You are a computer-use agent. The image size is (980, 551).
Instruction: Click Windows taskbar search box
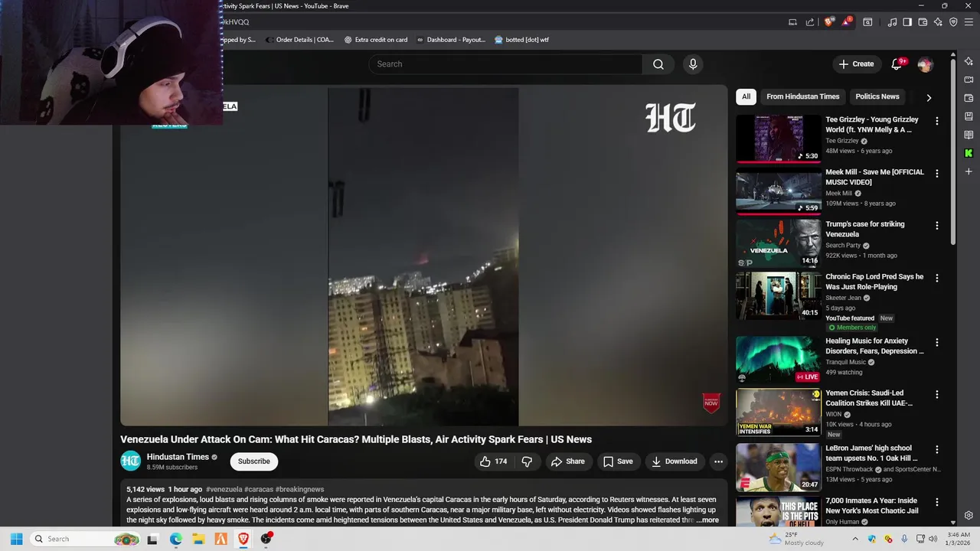tap(85, 539)
